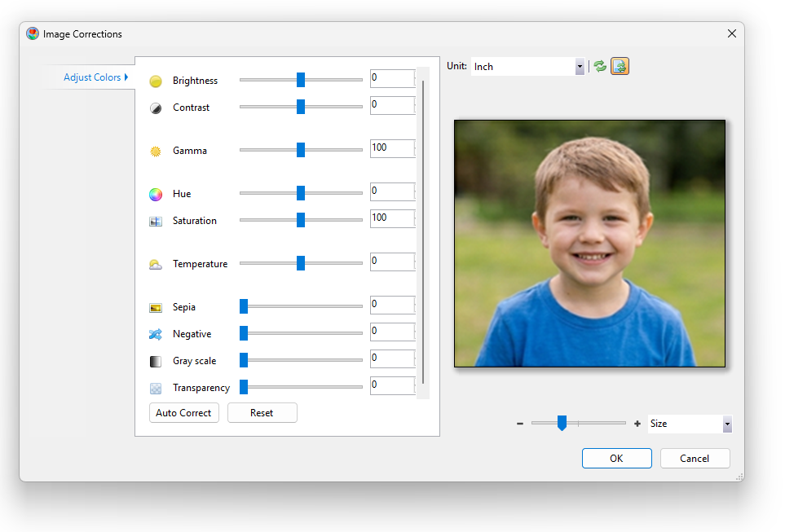Click the Gray scale icon

155,360
